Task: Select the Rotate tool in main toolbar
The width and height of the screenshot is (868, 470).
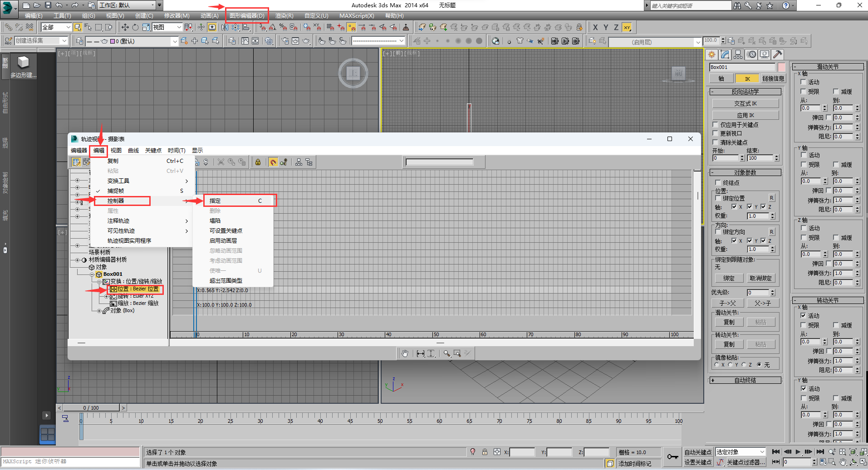Action: point(135,27)
